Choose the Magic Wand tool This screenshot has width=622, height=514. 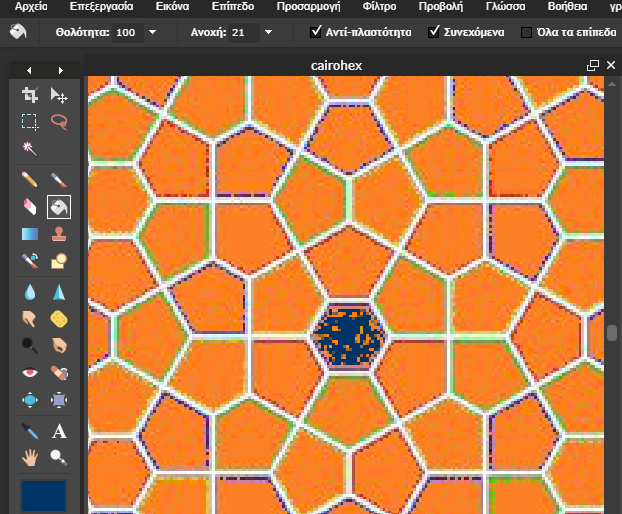coord(30,148)
